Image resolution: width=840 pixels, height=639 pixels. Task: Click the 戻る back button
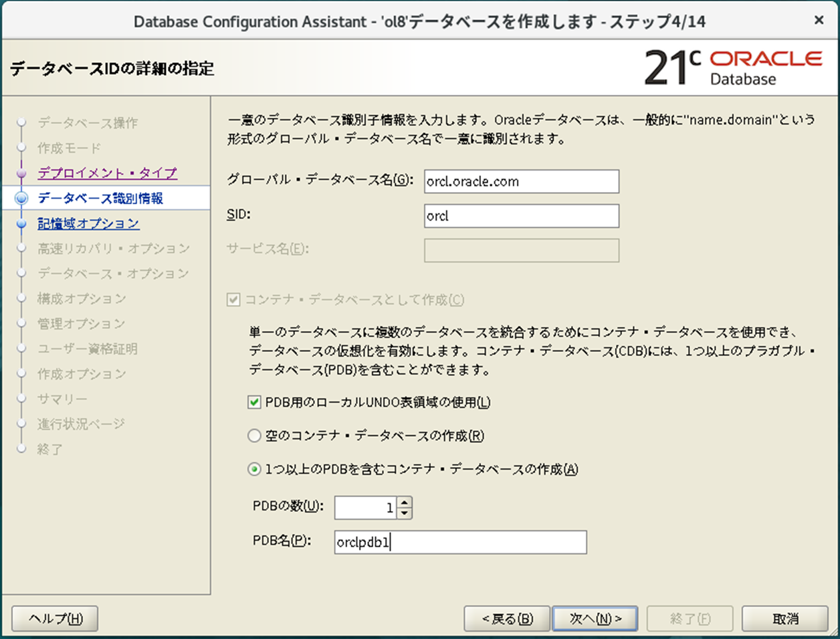coord(507,619)
